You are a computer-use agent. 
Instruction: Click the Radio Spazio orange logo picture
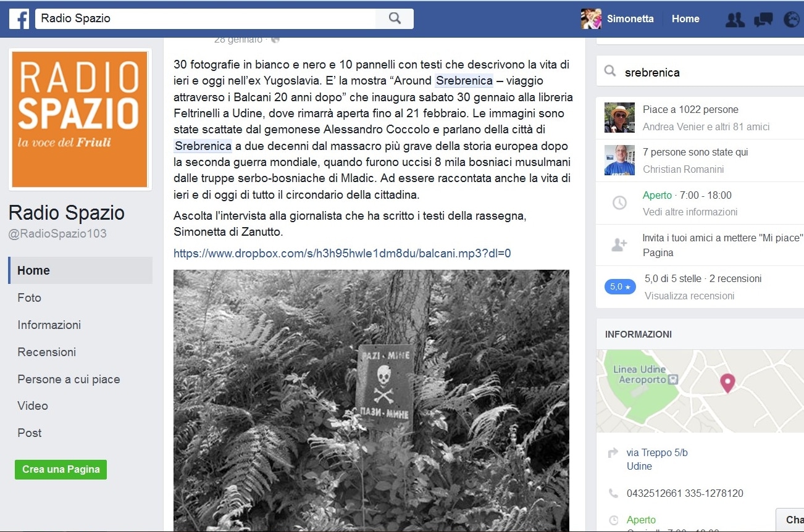click(x=80, y=119)
